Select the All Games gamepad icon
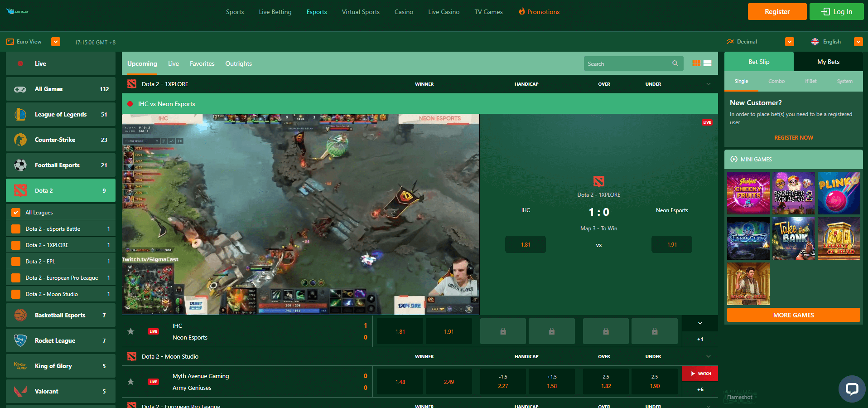 pos(20,89)
